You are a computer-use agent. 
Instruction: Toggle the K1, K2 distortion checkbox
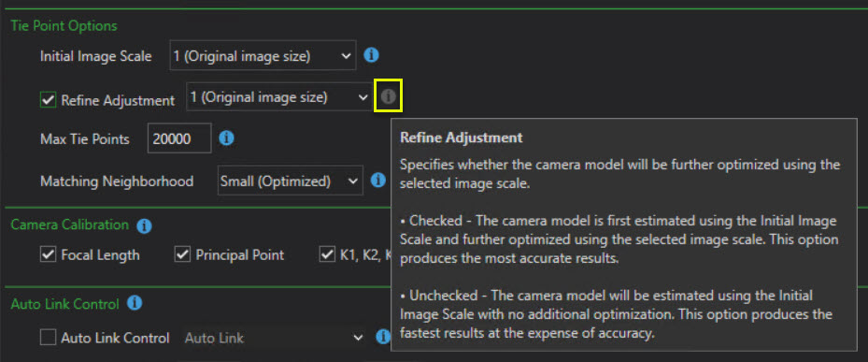(327, 255)
